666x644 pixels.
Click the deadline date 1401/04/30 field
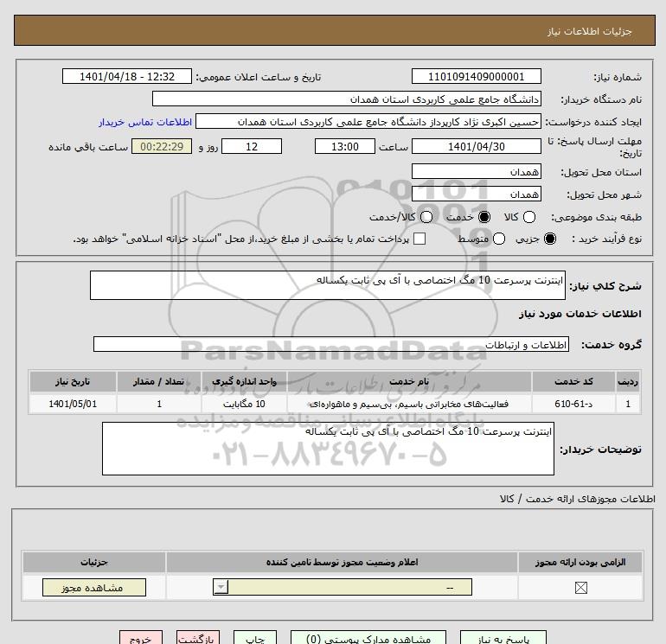(x=476, y=146)
